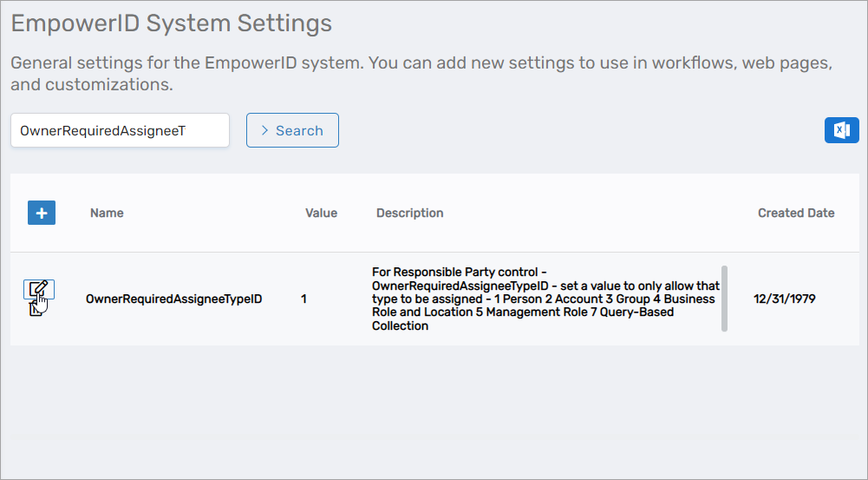The width and height of the screenshot is (868, 480).
Task: Click the value 1 in the row
Action: 304,299
